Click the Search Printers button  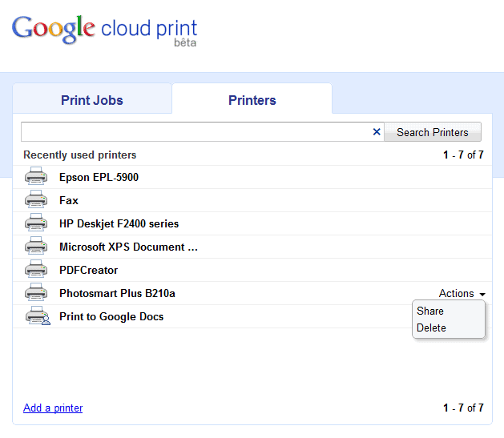click(x=433, y=132)
